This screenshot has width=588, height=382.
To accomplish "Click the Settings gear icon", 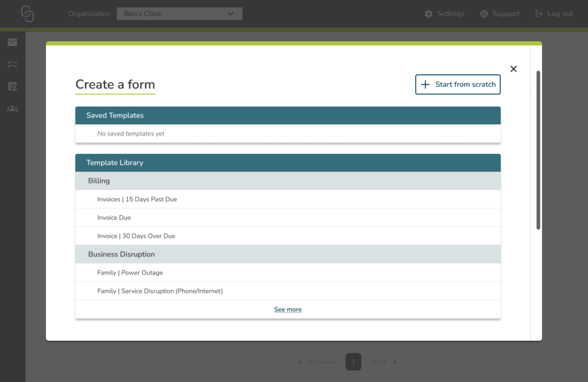I will [x=428, y=14].
